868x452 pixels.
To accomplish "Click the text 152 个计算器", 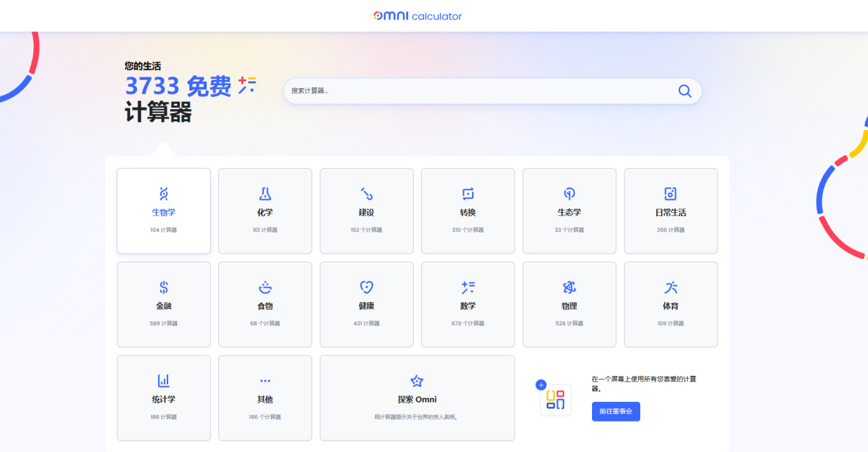I will pyautogui.click(x=366, y=230).
